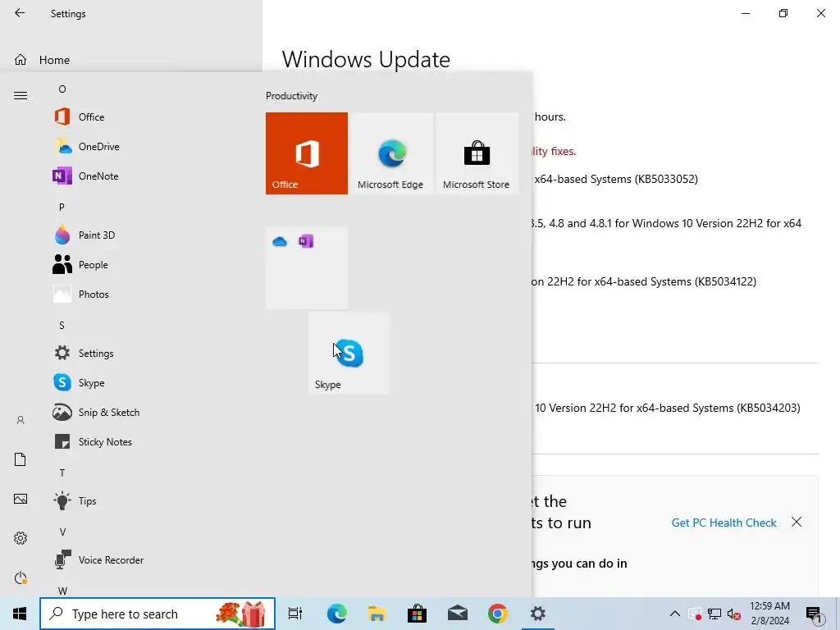
Task: Open the user account icon in Start
Action: 21,420
